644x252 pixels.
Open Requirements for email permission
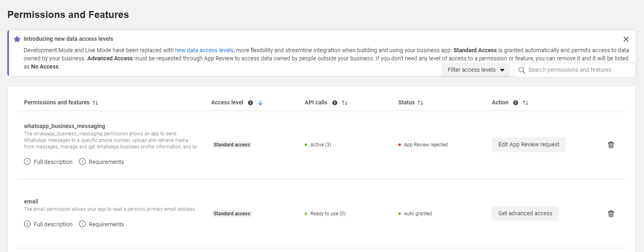(101, 224)
